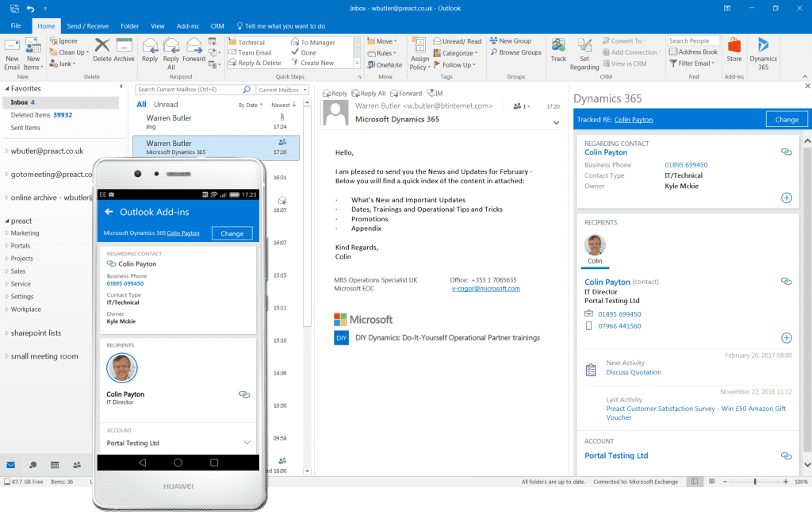Viewport: 812px width, 515px height.
Task: Select the Inbox favorite folder
Action: coord(61,102)
